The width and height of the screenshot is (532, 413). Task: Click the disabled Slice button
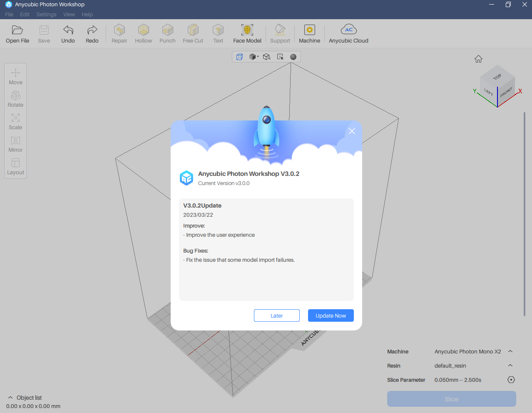(452, 399)
